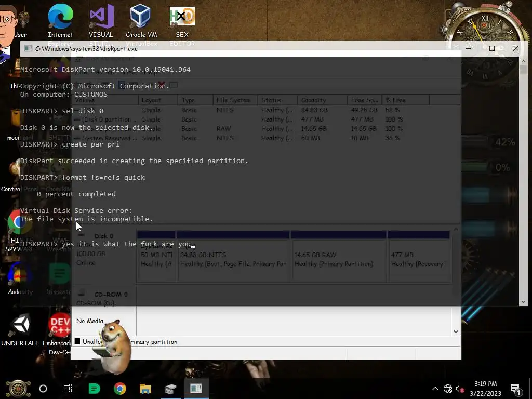The width and height of the screenshot is (532, 399).
Task: Open the Internet Explorer desktop shortcut
Action: click(60, 20)
